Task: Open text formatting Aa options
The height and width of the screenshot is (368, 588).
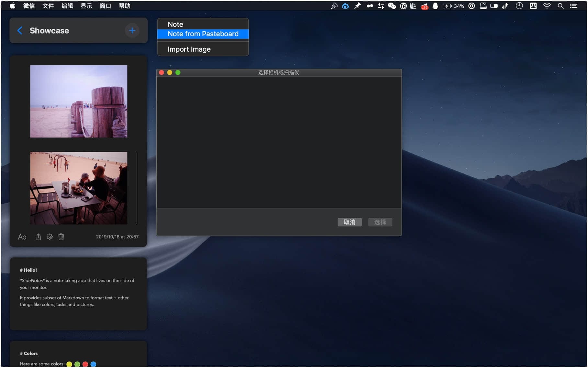Action: pos(22,237)
